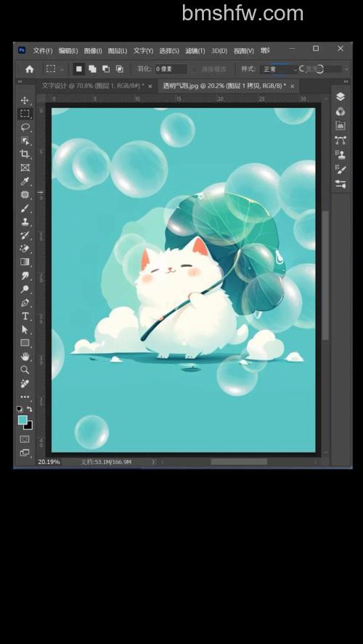Open marquee tool preset picker arrow
363x644 pixels.
pos(62,70)
